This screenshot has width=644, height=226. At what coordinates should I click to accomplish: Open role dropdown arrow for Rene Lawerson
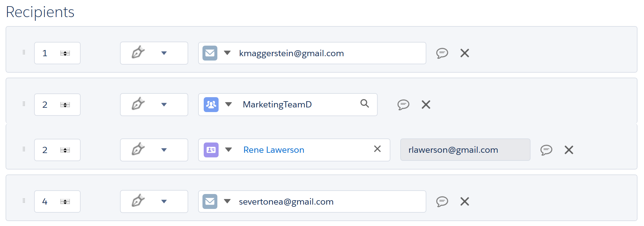(x=164, y=150)
